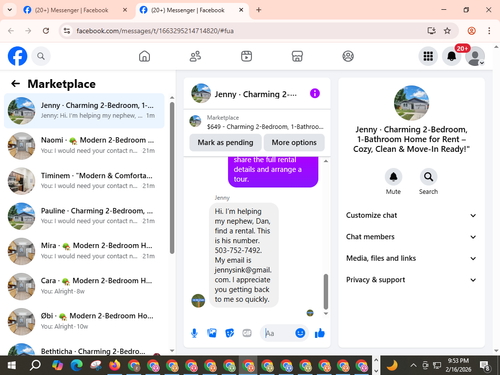
Task: Mute this conversation with the bell button
Action: point(393,177)
